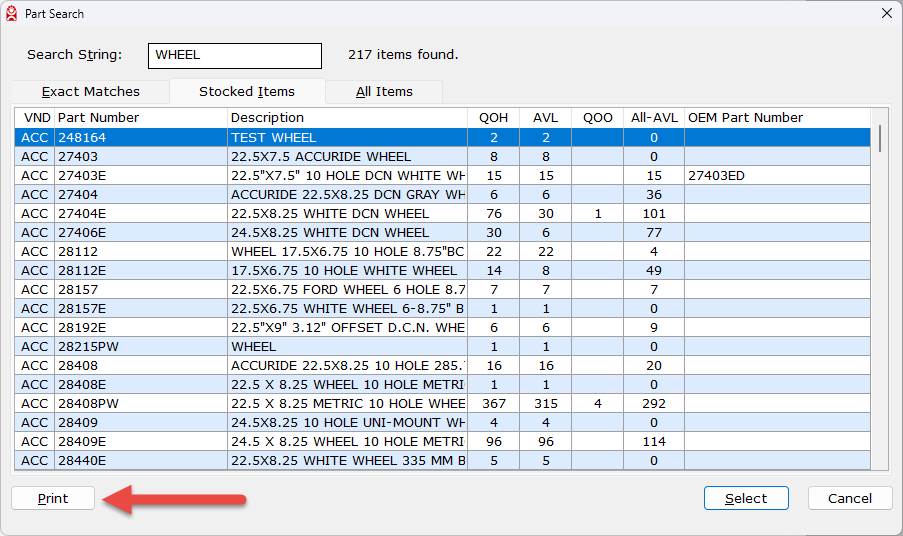This screenshot has width=903, height=536.
Task: Select the row for part 248164 TEST WHEEL
Action: (x=273, y=138)
